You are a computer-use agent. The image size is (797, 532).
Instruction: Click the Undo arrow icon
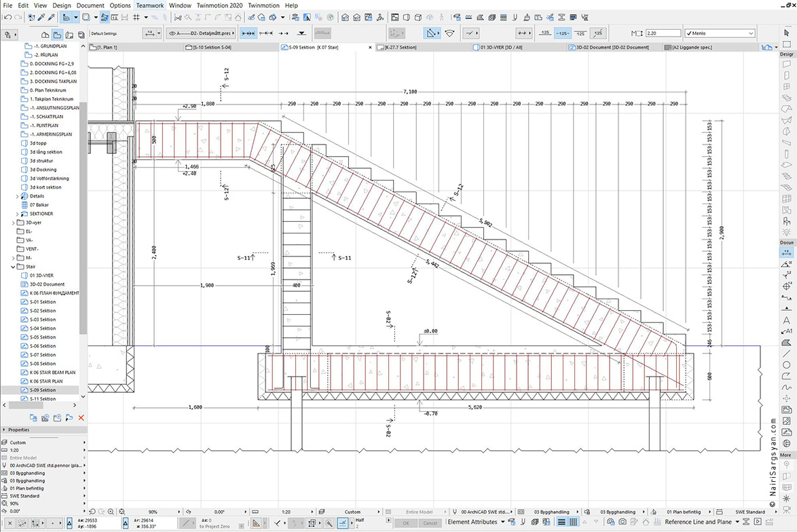pyautogui.click(x=7, y=17)
